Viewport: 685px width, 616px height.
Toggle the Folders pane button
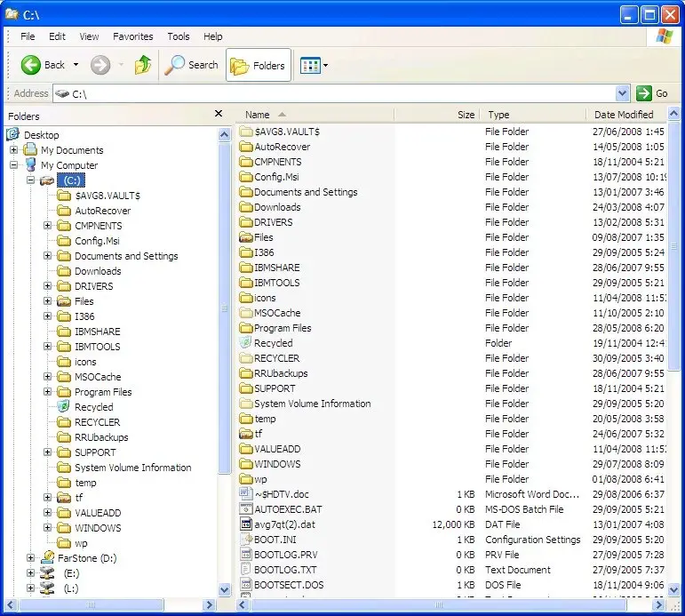point(259,65)
